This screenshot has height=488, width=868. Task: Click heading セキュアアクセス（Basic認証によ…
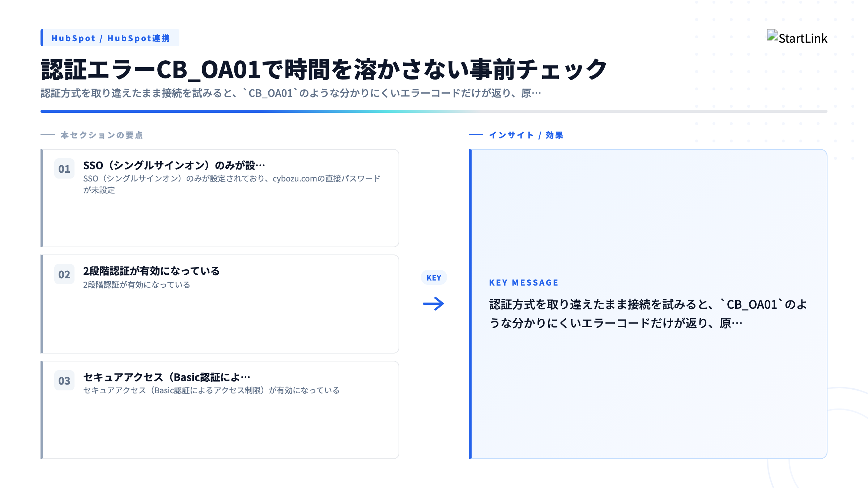tap(167, 377)
